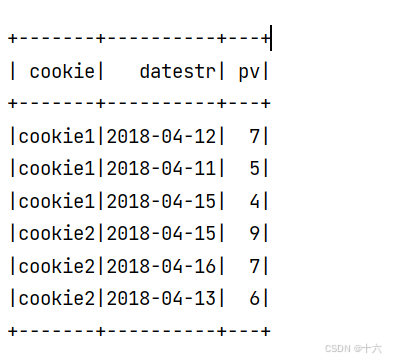The height and width of the screenshot is (360, 397).
Task: Click cookie2 in the 2018-04-13 row
Action: coord(57,298)
